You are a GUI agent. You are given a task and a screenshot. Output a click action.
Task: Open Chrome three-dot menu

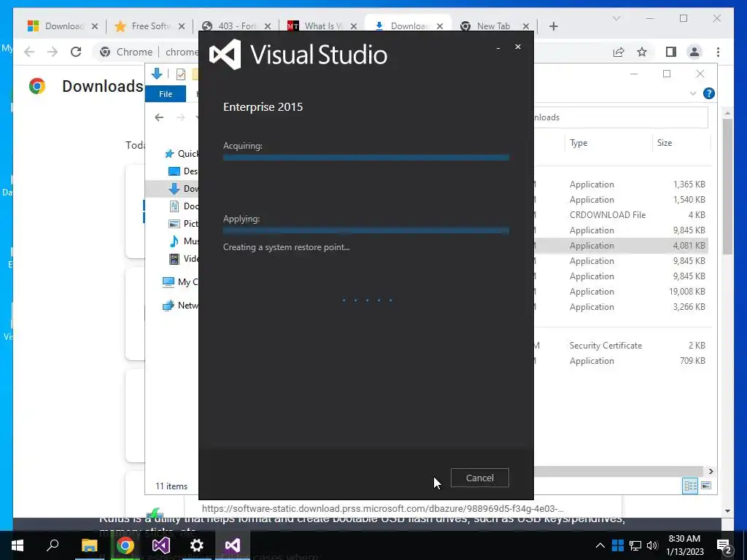(718, 52)
